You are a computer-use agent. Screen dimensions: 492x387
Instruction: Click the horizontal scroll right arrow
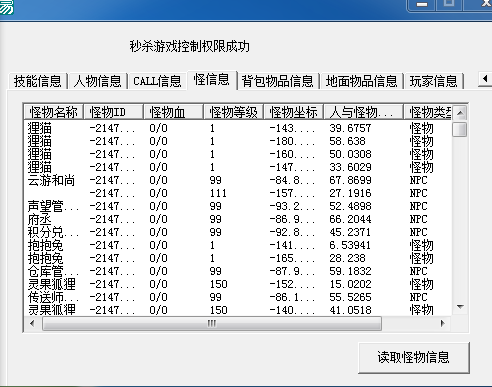point(443,323)
